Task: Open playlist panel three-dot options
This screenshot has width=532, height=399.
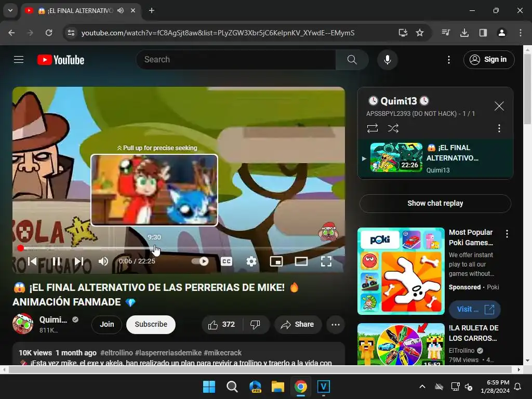Action: coord(499,128)
